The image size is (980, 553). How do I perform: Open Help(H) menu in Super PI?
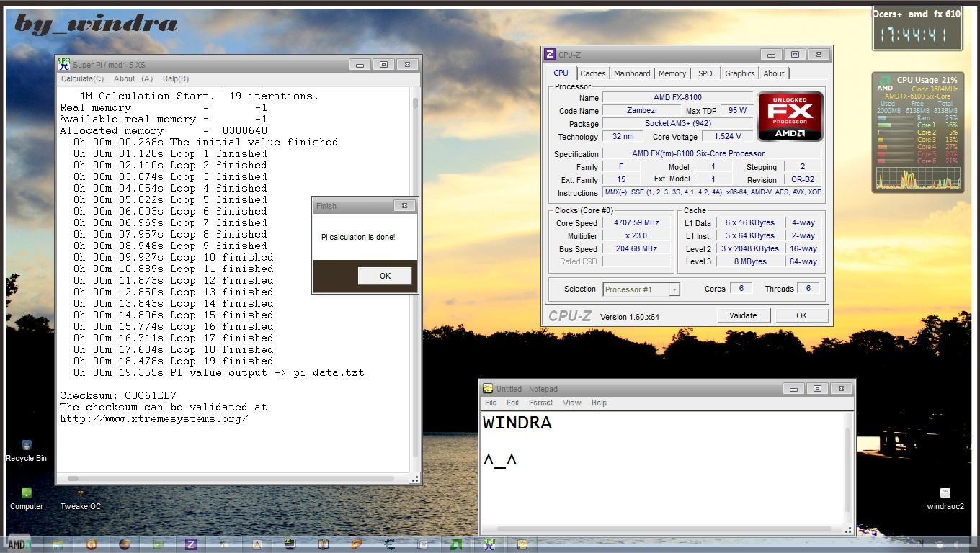point(175,79)
